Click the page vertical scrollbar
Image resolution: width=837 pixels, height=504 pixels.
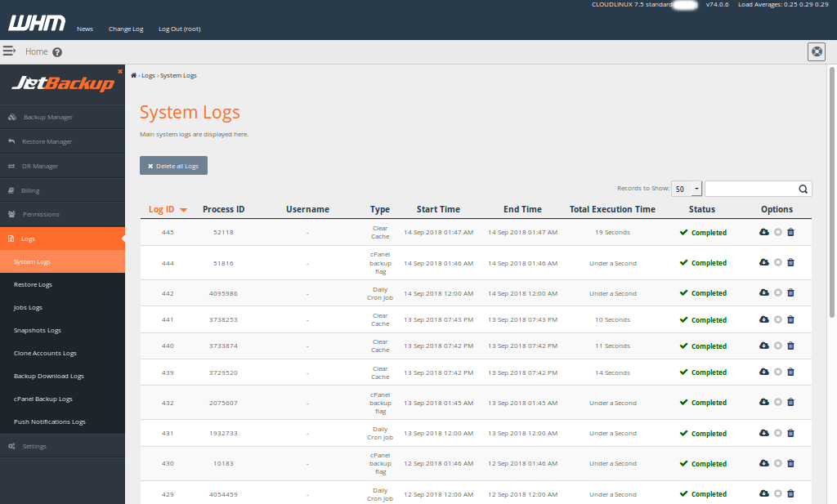831,192
